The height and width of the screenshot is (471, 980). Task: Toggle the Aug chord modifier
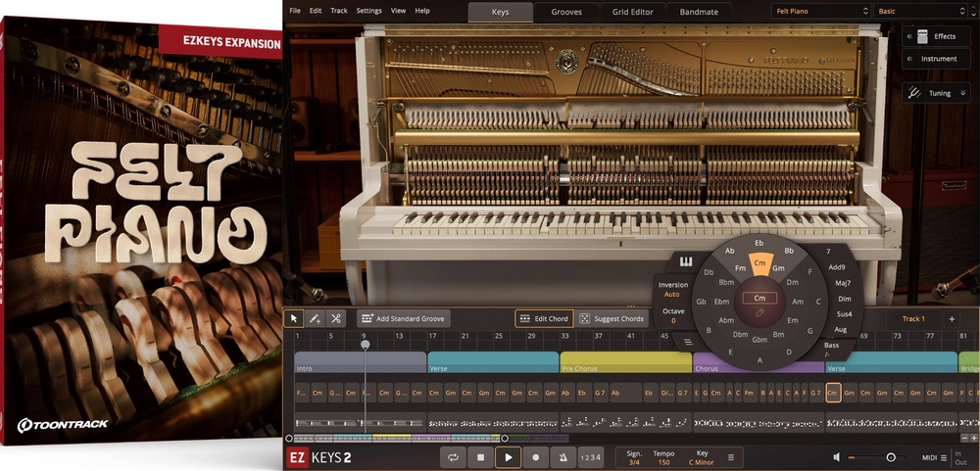841,329
